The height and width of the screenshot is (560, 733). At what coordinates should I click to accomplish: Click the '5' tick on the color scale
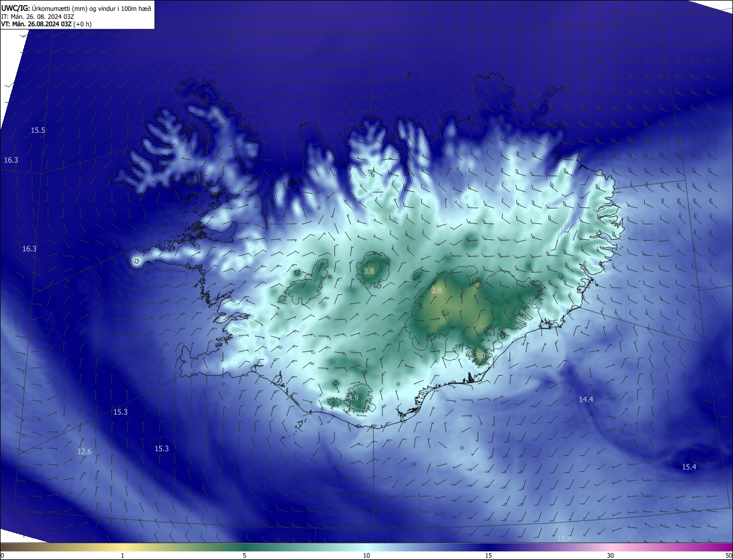point(245,555)
